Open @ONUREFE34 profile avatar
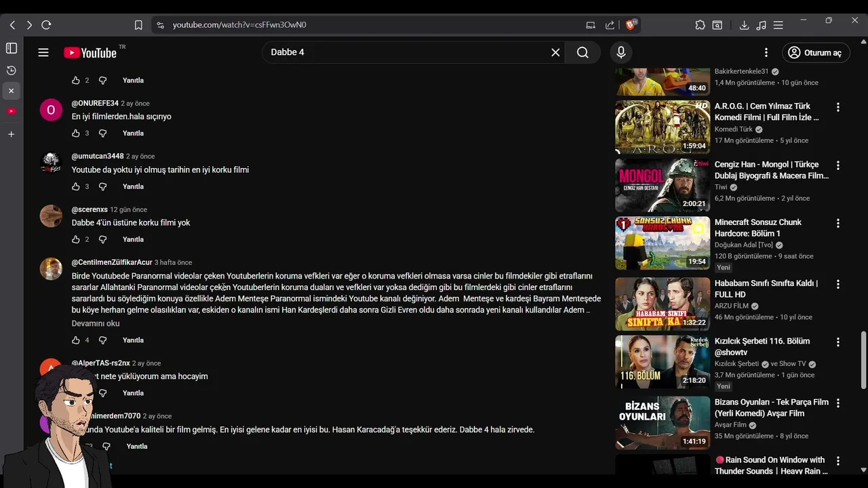868x488 pixels. [51, 110]
